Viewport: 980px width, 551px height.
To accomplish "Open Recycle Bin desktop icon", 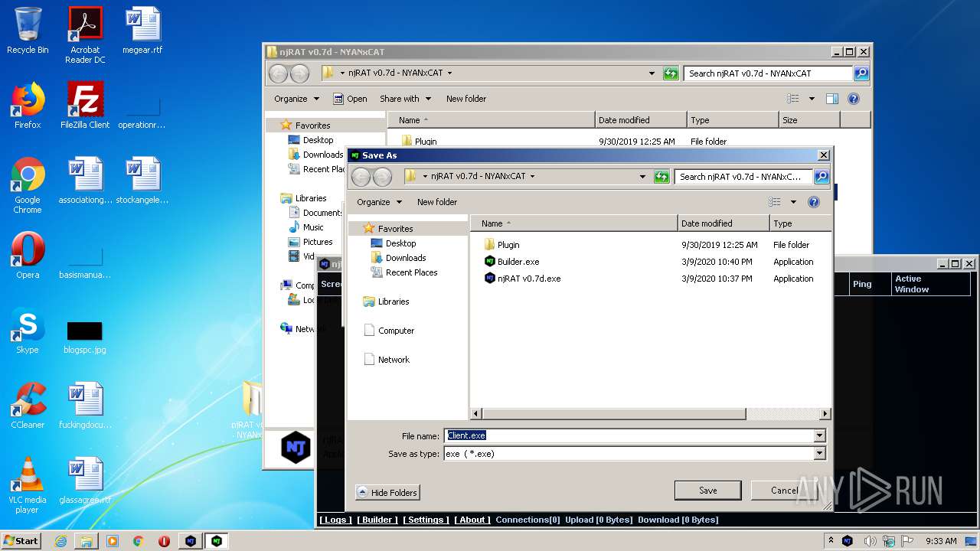I will [28, 31].
